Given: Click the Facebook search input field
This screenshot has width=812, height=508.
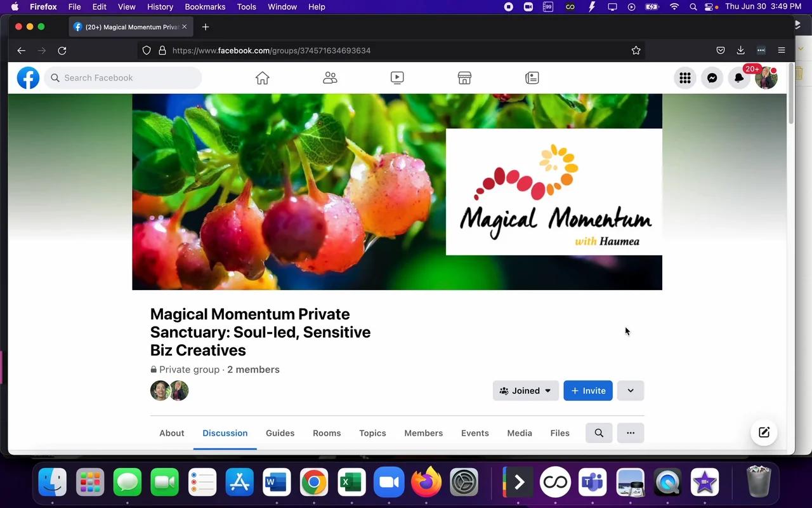Looking at the screenshot, I should (122, 77).
